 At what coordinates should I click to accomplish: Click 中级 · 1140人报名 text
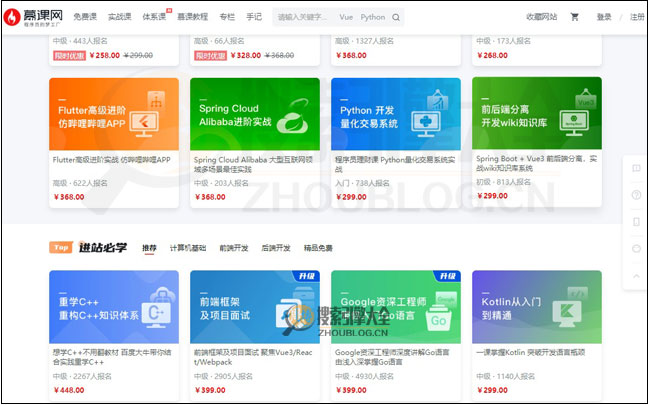pos(505,376)
